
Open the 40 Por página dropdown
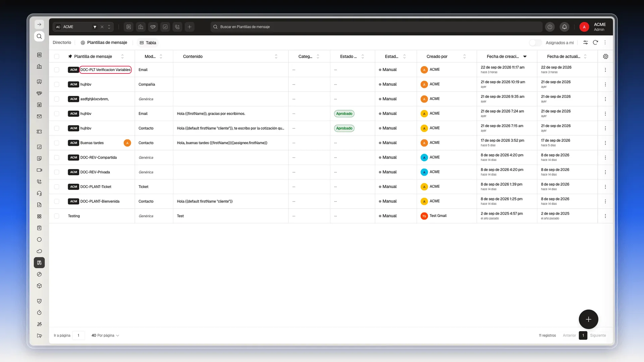(x=105, y=336)
